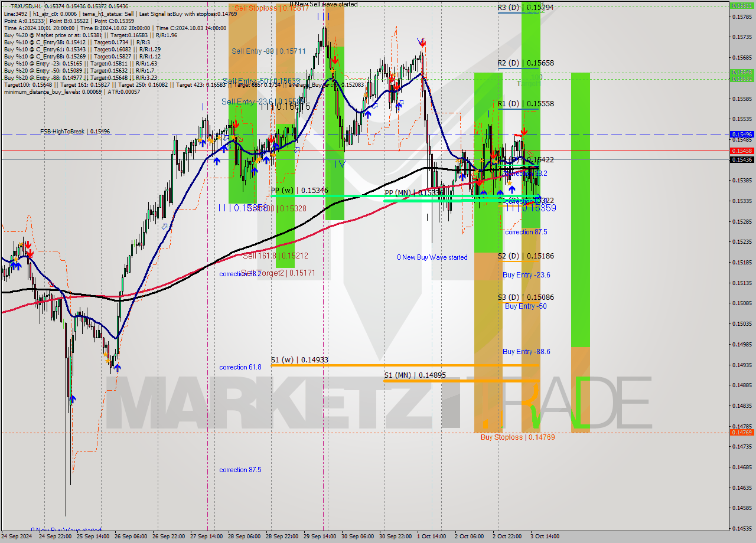Viewport: 756px width, 543px height.
Task: Select the Sell Target2 | 0.15171 label
Action: 278,273
